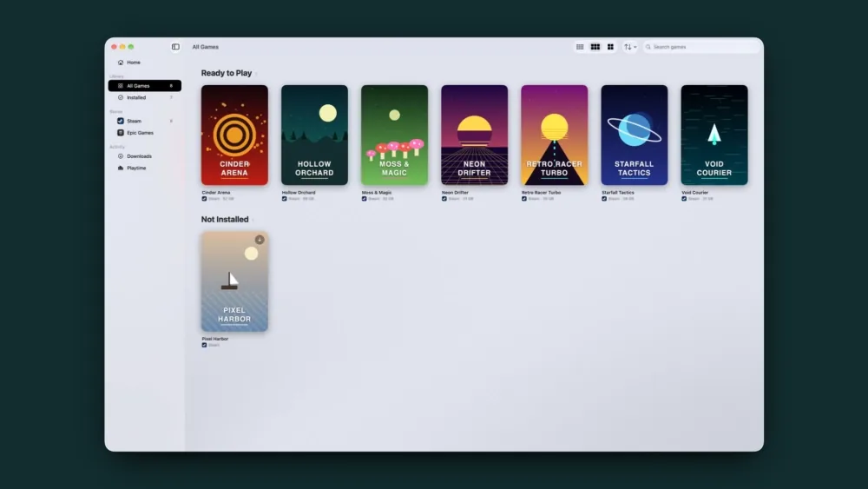Image resolution: width=868 pixels, height=489 pixels.
Task: Click the "Retro Racer Turbo" title text
Action: 542,193
